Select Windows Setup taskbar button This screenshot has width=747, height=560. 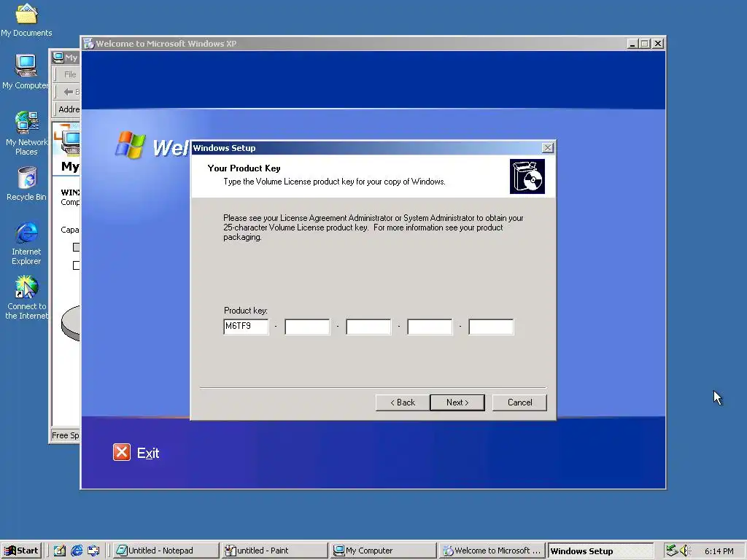coord(601,551)
